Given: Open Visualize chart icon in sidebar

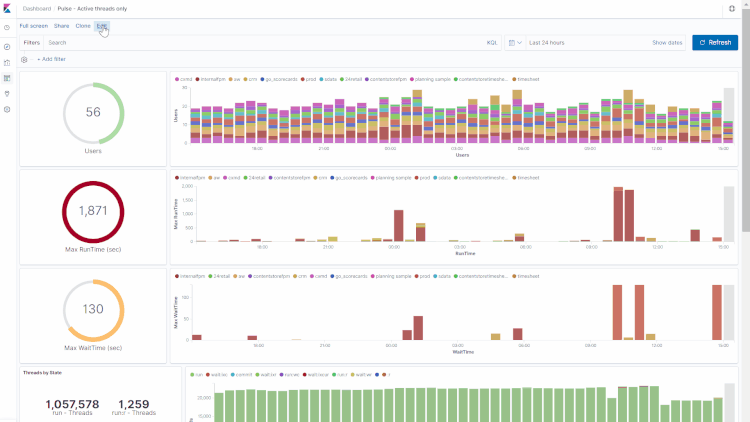Looking at the screenshot, I should click(7, 62).
